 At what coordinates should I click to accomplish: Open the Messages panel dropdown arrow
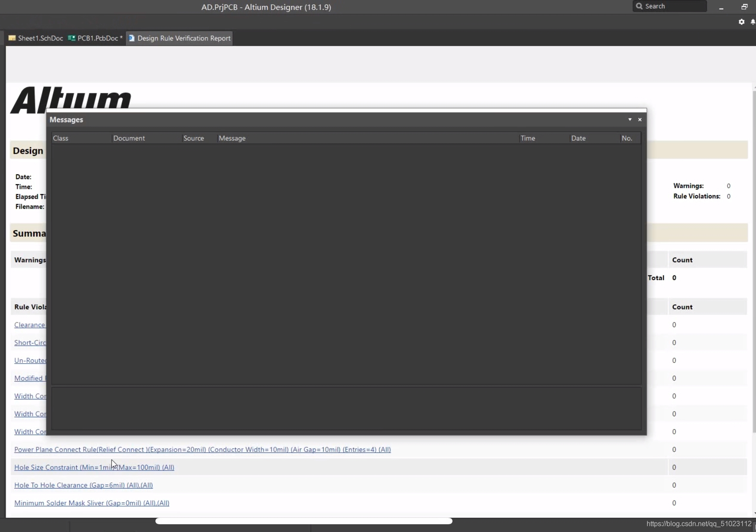[630, 120]
